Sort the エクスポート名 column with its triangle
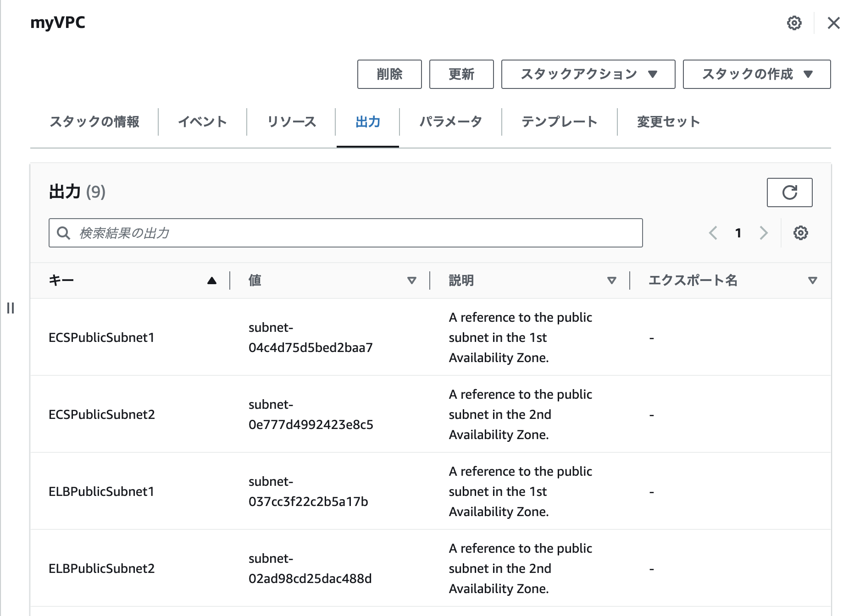Screen dimensions: 843x616 click(x=813, y=280)
